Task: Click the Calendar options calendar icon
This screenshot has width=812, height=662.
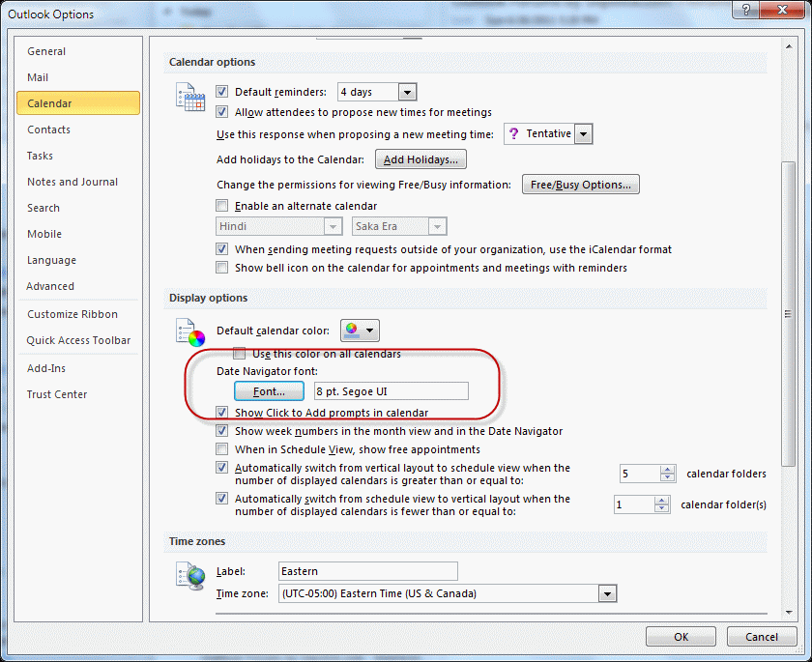Action: (x=188, y=97)
